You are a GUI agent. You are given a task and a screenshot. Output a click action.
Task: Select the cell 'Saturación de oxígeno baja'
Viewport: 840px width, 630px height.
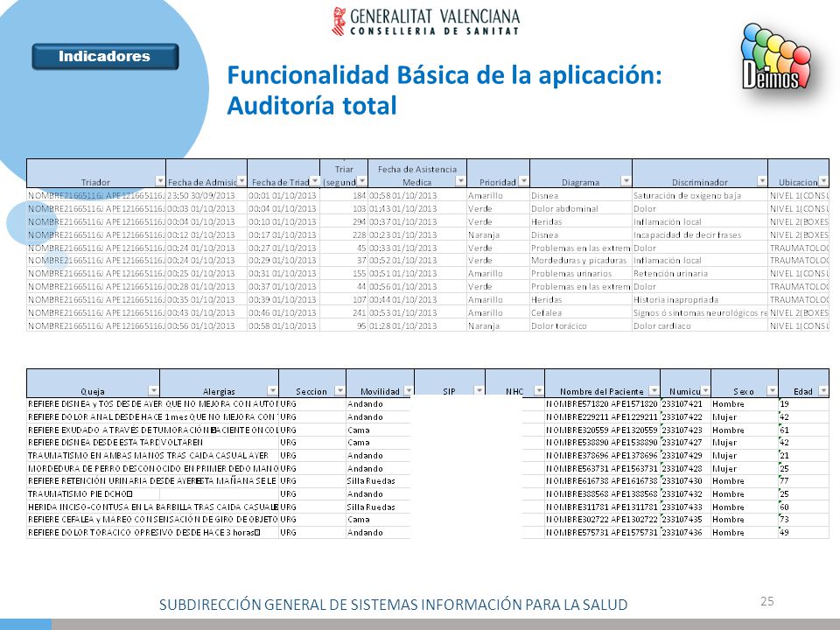pyautogui.click(x=700, y=195)
